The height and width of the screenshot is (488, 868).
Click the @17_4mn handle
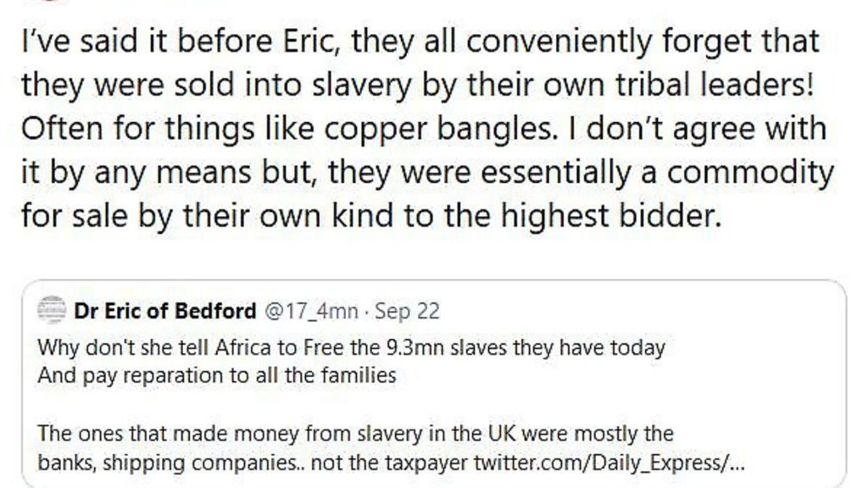(312, 311)
